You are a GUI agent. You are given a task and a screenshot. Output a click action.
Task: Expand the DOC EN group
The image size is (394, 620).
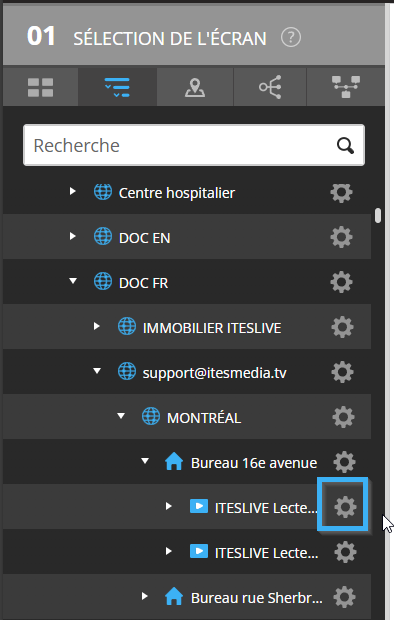(x=72, y=236)
